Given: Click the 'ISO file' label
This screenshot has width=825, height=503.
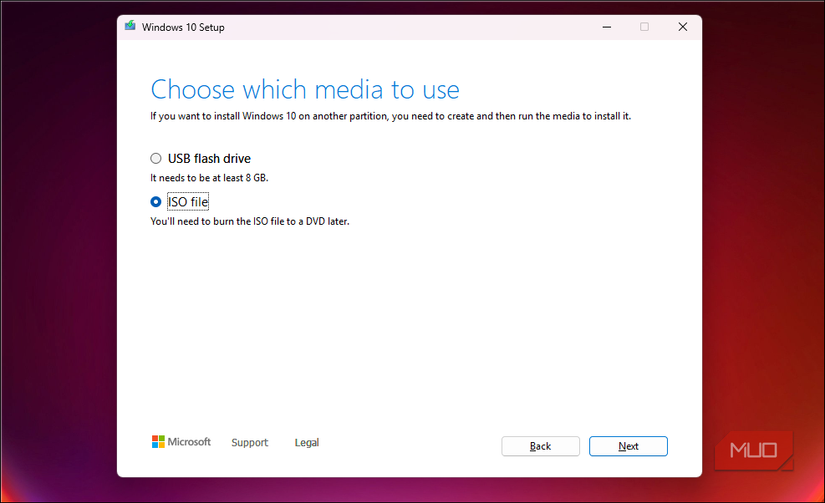Looking at the screenshot, I should point(188,202).
